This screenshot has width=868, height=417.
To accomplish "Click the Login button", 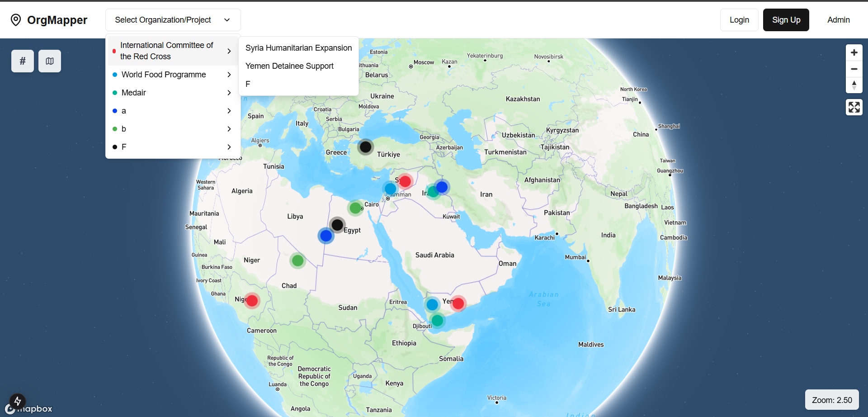I will pos(739,19).
